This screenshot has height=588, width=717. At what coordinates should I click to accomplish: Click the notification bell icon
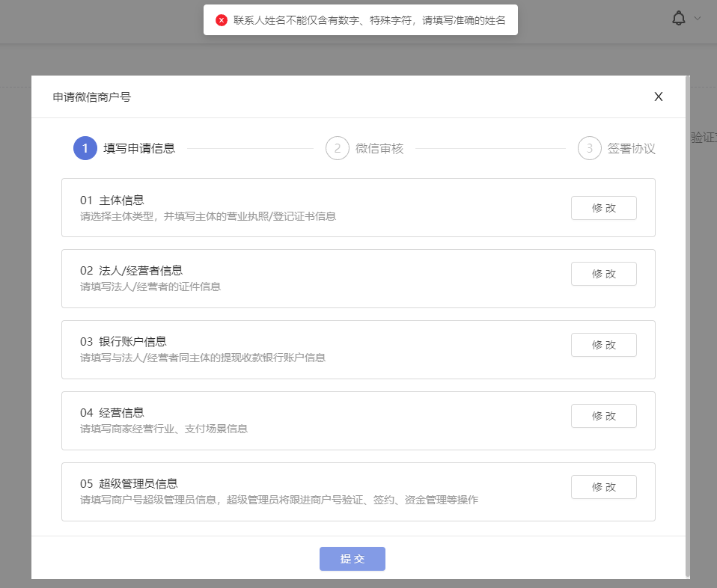click(679, 18)
